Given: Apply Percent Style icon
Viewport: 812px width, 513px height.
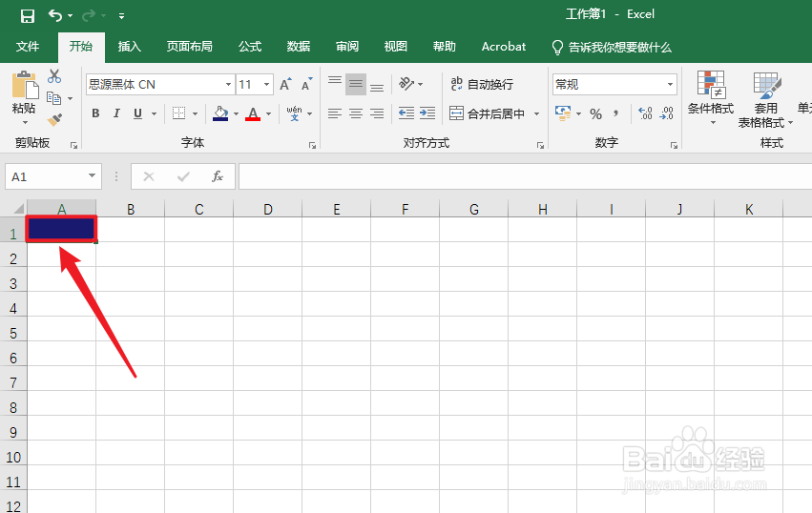Looking at the screenshot, I should click(x=596, y=113).
